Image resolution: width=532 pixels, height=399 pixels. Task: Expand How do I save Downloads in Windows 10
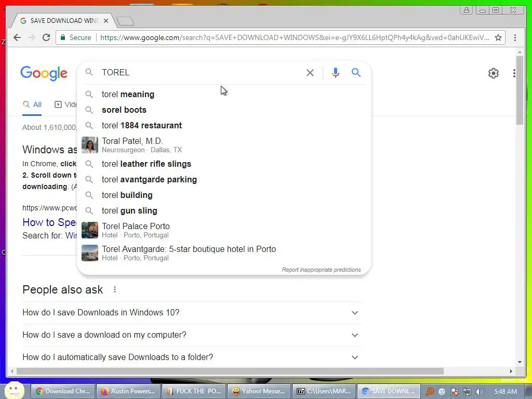(x=192, y=312)
